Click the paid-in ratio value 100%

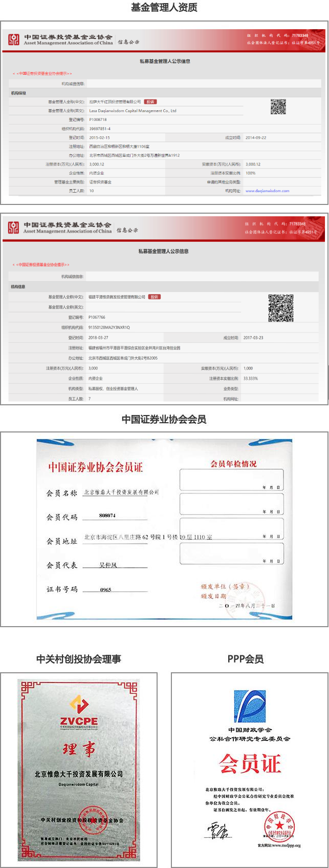point(251,173)
